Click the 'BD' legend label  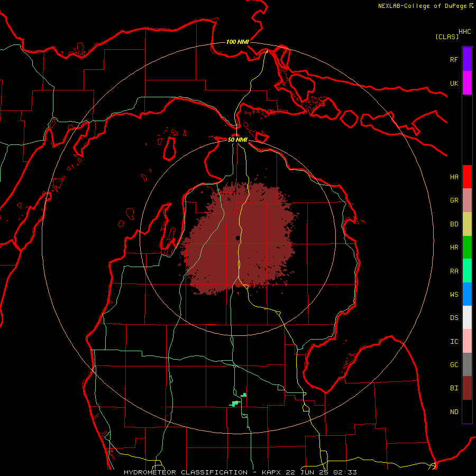click(x=454, y=224)
